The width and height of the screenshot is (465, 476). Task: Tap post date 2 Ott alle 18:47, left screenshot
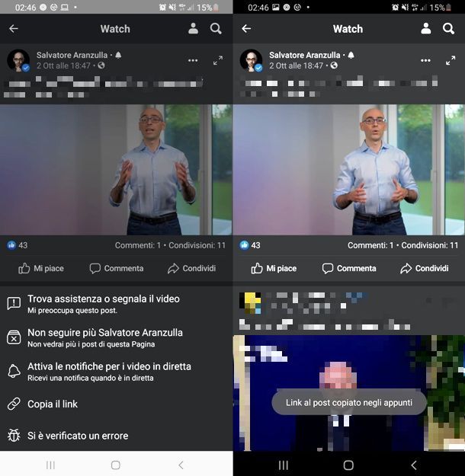[x=63, y=65]
